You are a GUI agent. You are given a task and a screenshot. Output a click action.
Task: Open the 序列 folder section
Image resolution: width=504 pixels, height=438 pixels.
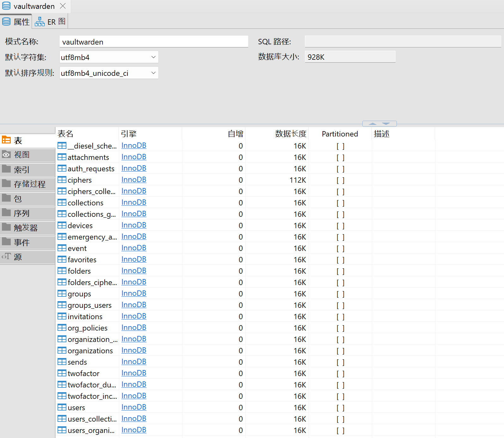click(x=28, y=213)
